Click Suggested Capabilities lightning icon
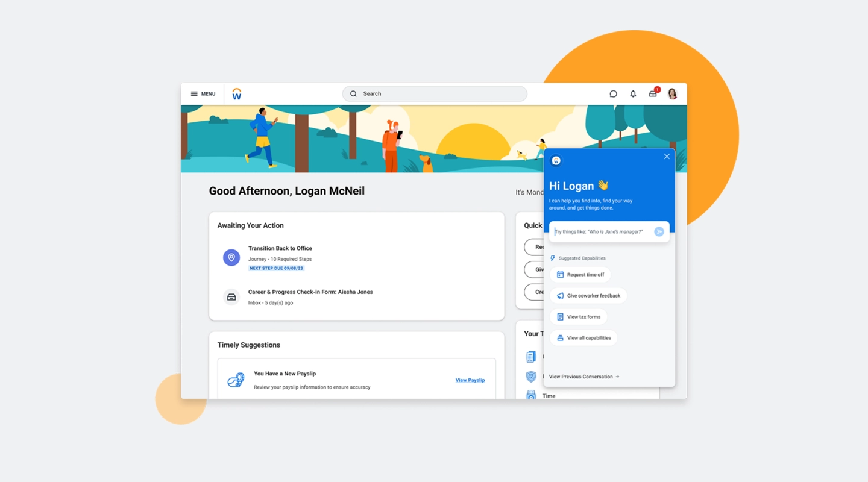This screenshot has width=868, height=482. pyautogui.click(x=553, y=258)
